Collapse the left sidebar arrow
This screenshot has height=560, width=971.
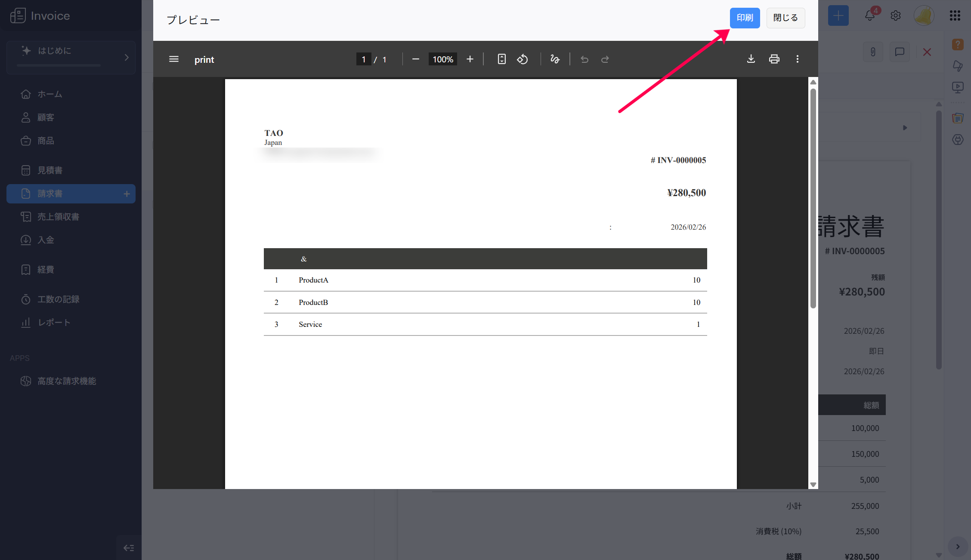(129, 548)
